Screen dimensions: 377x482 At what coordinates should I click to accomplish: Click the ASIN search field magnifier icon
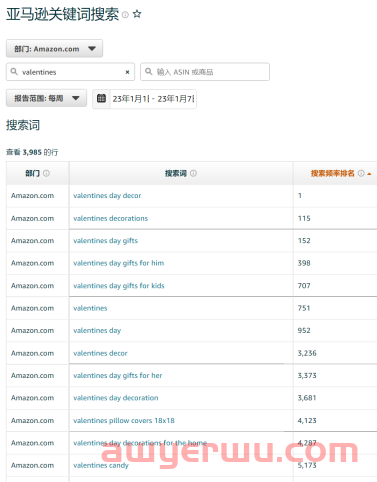coord(149,72)
